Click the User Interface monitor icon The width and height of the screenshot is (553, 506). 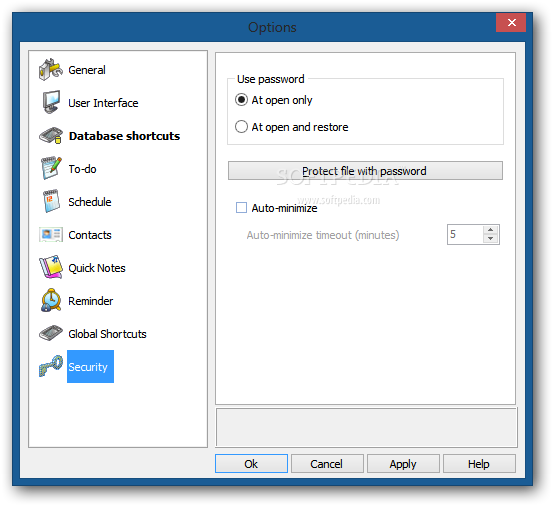coord(51,103)
